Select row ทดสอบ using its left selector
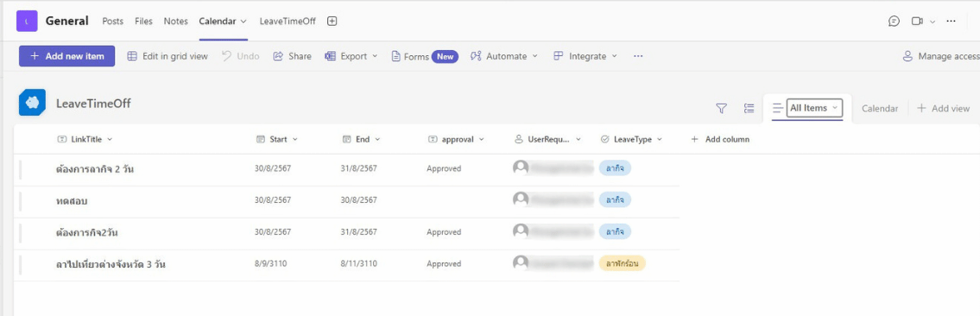Viewport: 980px width, 316px height. tap(20, 201)
